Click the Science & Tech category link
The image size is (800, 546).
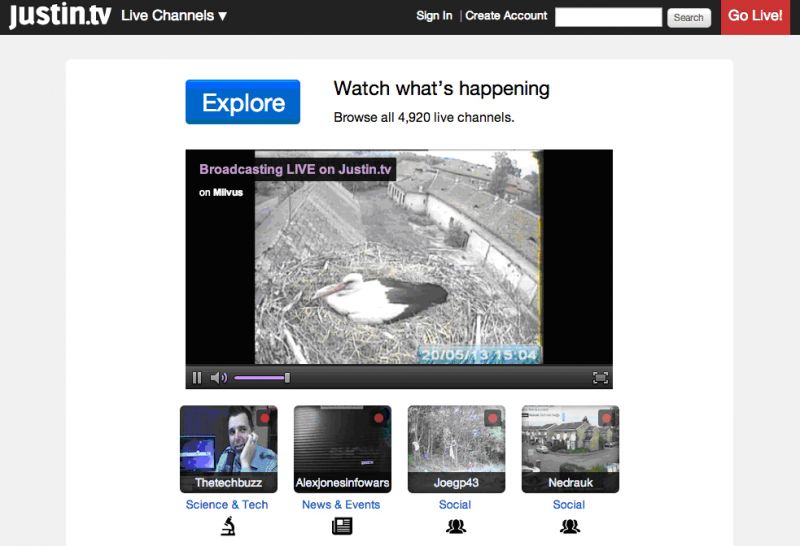pyautogui.click(x=227, y=505)
